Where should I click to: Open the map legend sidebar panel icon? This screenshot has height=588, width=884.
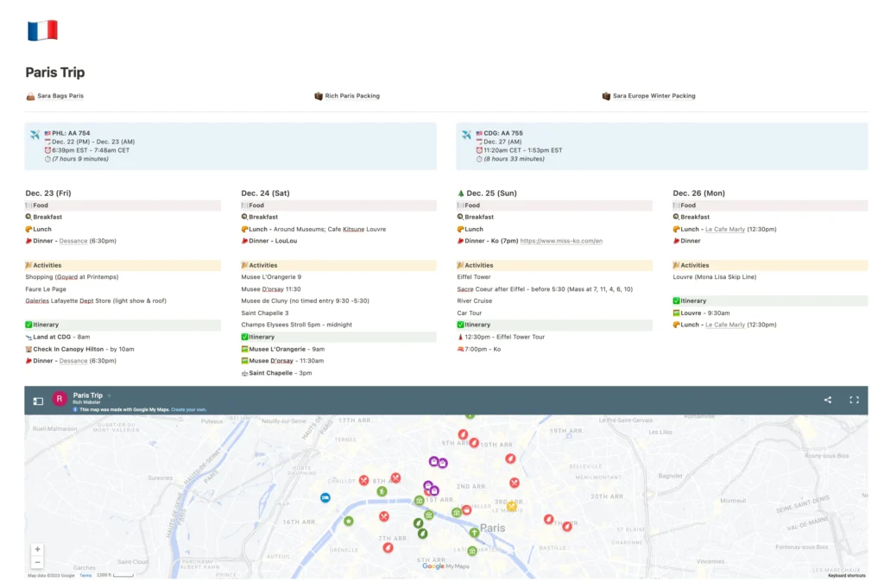click(38, 401)
